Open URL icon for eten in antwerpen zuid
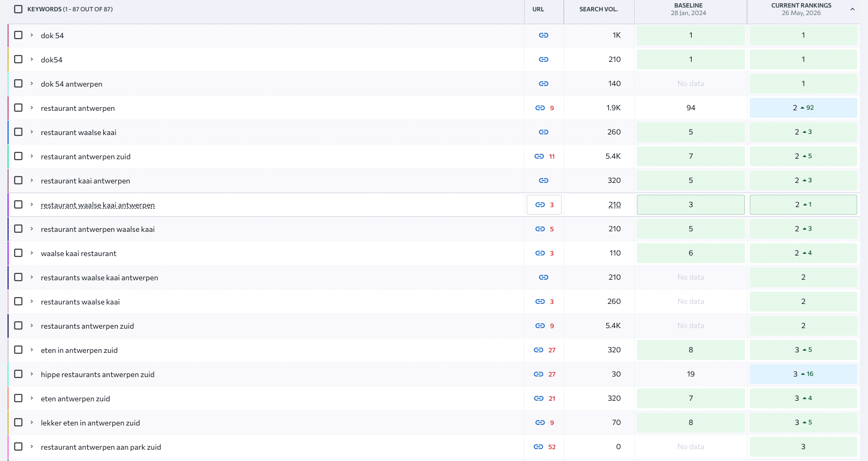Image resolution: width=868 pixels, height=461 pixels. click(539, 350)
